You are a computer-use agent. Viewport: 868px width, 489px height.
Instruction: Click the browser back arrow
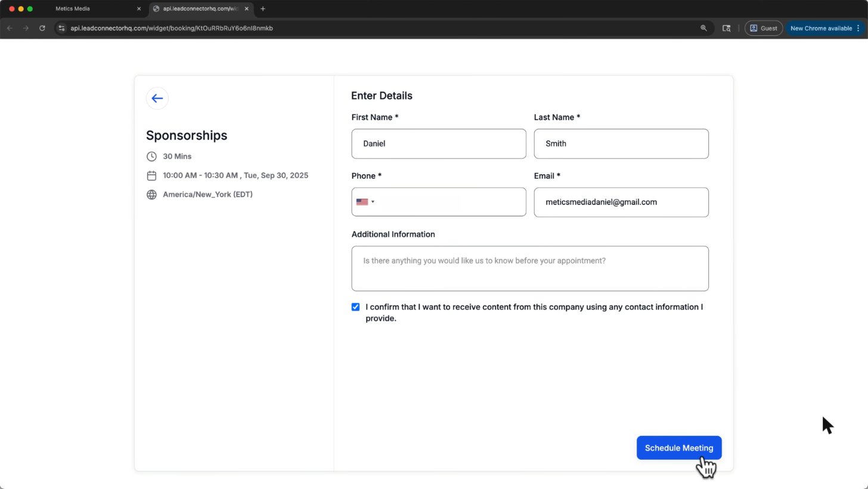click(10, 28)
